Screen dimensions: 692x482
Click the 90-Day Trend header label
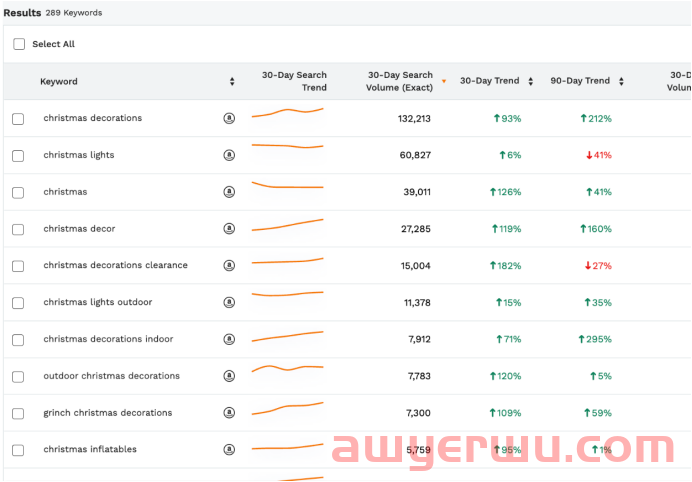click(x=580, y=81)
